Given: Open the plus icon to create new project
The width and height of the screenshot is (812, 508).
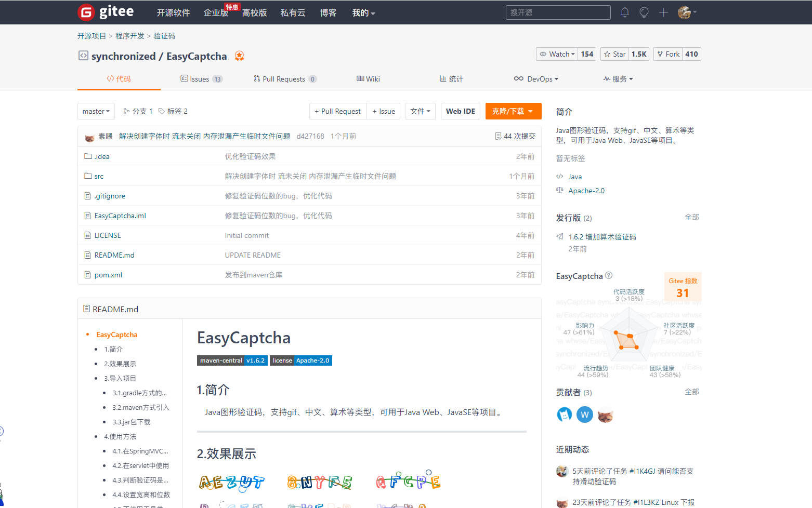Looking at the screenshot, I should pos(663,12).
